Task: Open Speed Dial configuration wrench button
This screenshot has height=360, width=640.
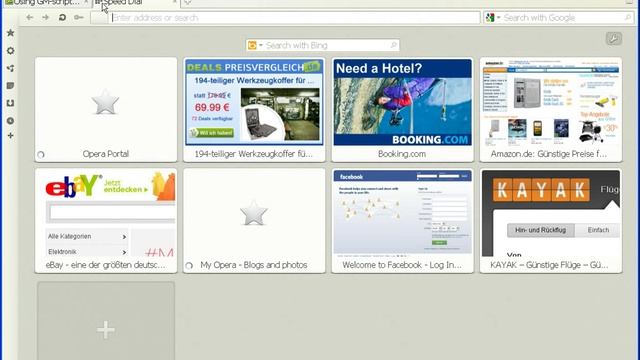Action: click(x=613, y=39)
